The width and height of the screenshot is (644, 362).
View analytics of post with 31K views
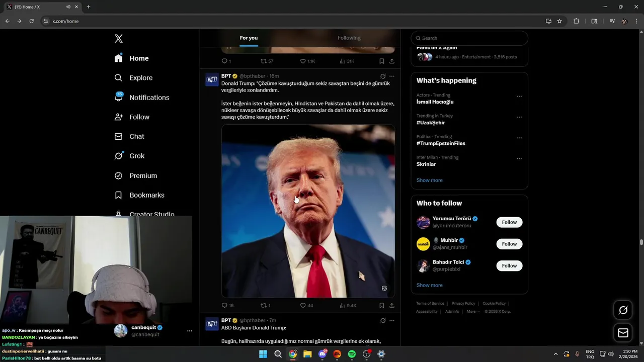tap(347, 61)
